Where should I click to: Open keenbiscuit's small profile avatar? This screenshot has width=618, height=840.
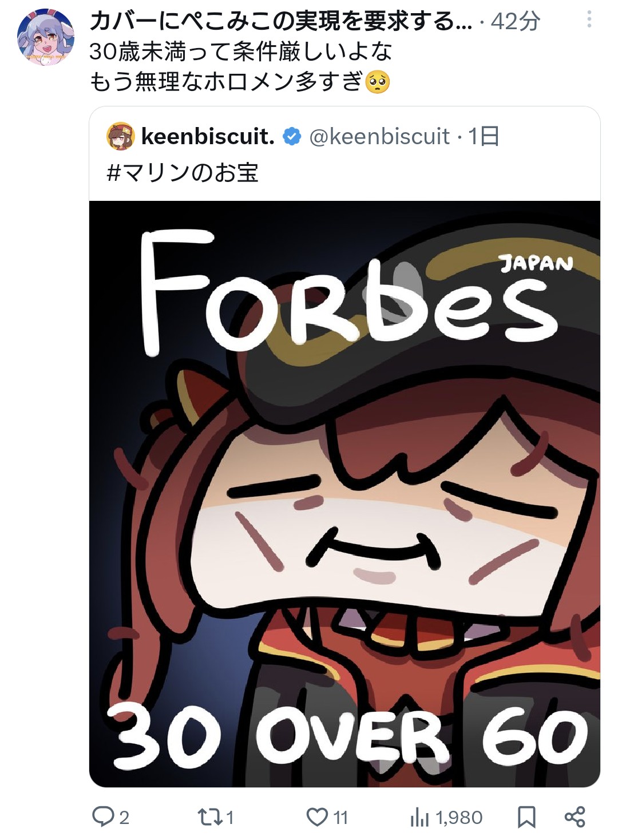click(x=120, y=137)
